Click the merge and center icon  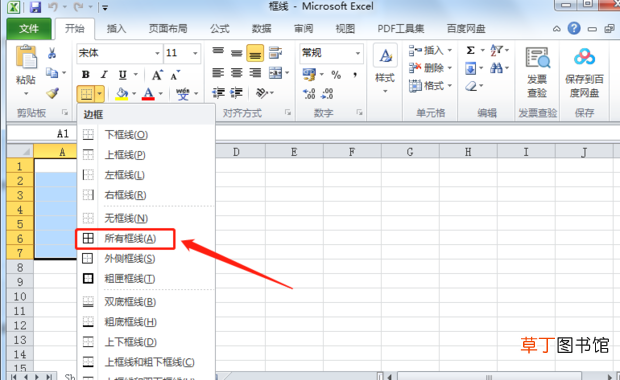(275, 73)
